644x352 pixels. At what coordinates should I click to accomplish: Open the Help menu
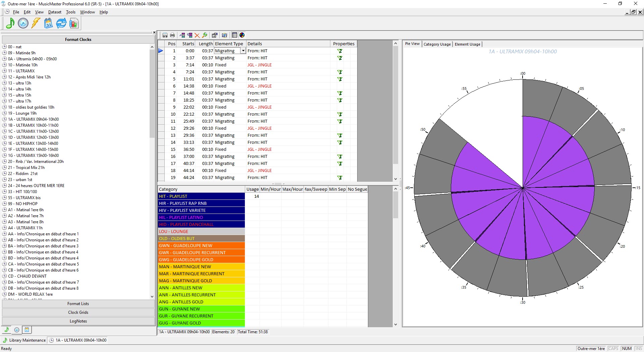(x=104, y=12)
